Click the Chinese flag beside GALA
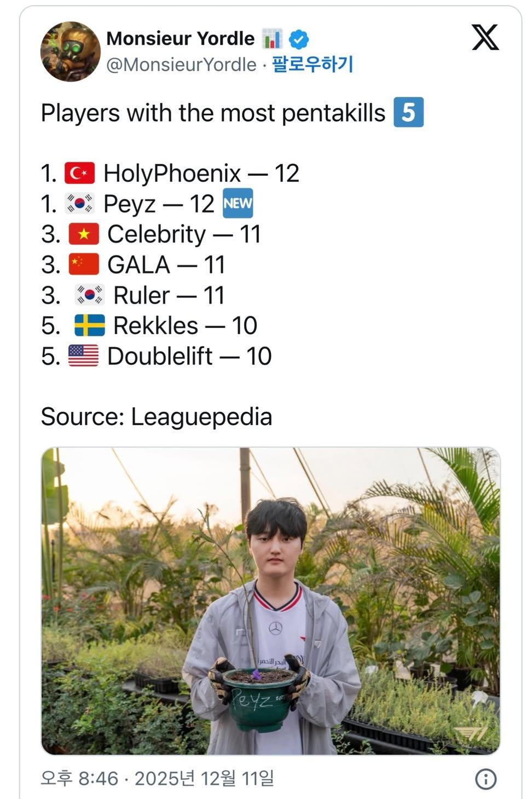532x799 pixels. pyautogui.click(x=84, y=264)
